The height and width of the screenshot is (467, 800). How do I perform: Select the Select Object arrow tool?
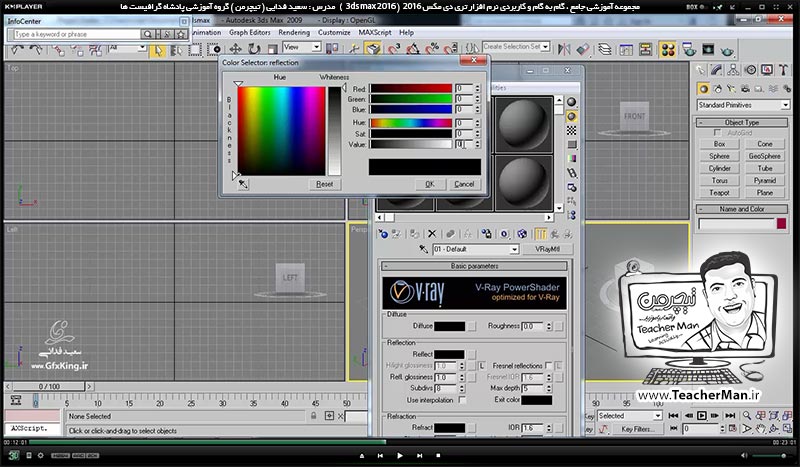pyautogui.click(x=158, y=50)
